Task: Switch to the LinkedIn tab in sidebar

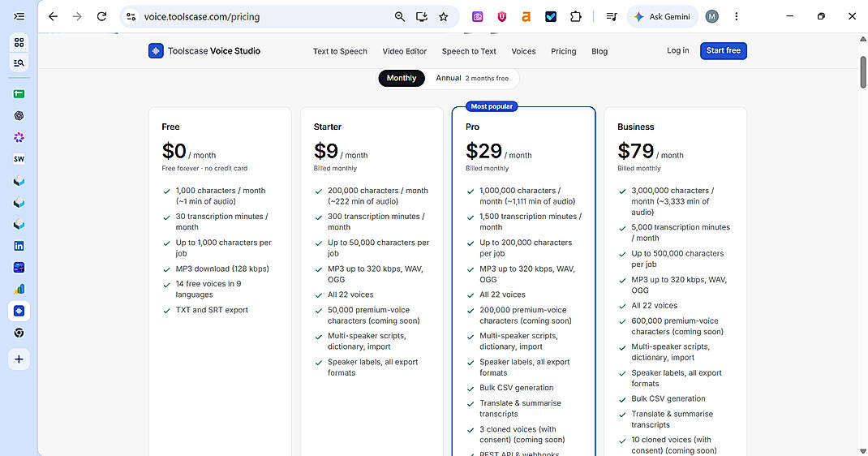Action: 19,246
